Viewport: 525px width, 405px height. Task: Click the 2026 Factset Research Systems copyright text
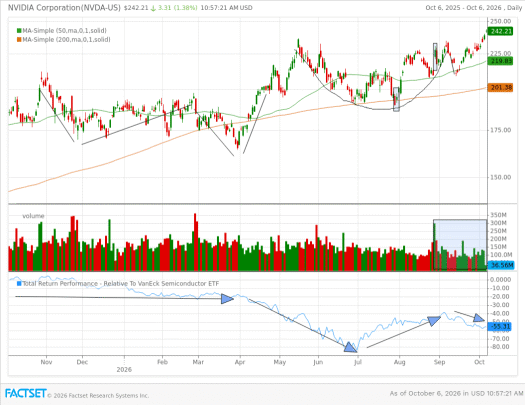click(x=98, y=396)
